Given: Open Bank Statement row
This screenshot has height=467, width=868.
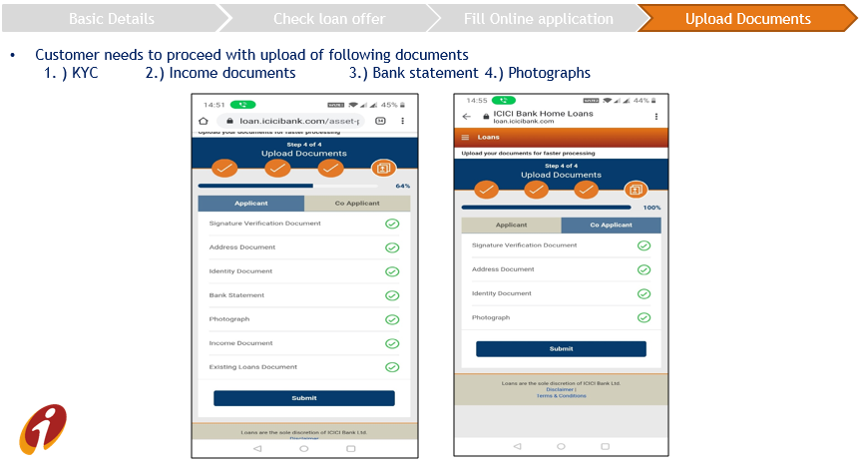Looking at the screenshot, I should (x=304, y=295).
